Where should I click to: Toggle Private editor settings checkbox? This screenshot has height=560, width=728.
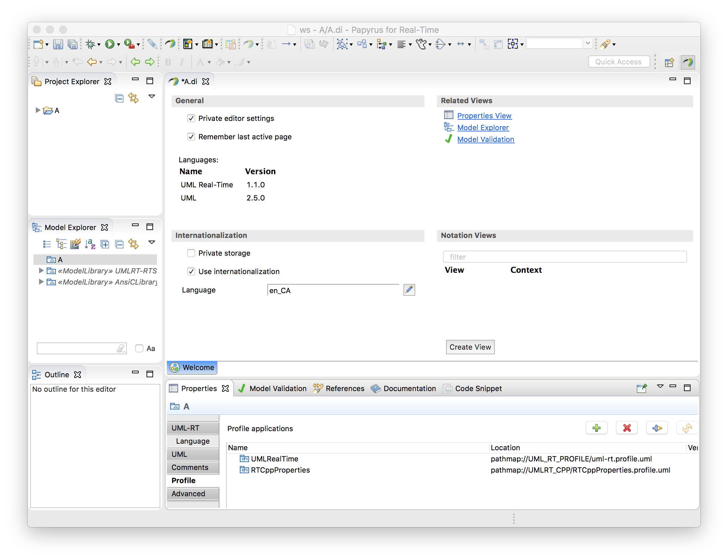click(191, 118)
